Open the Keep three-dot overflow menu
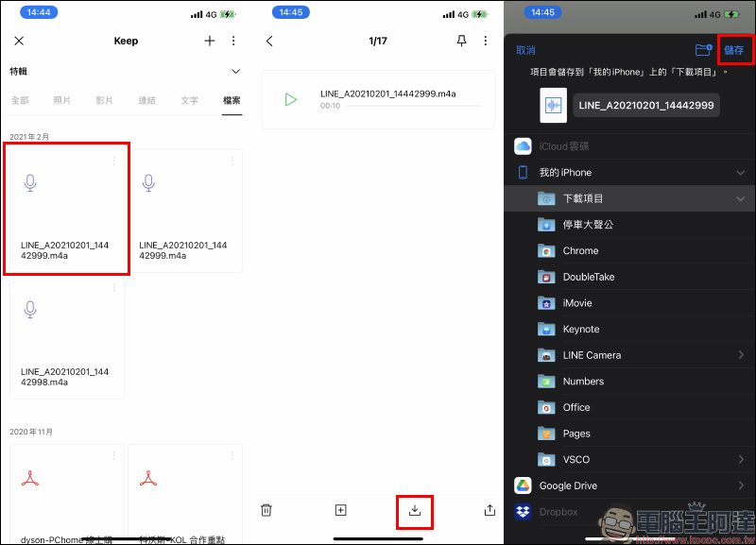 (x=233, y=41)
